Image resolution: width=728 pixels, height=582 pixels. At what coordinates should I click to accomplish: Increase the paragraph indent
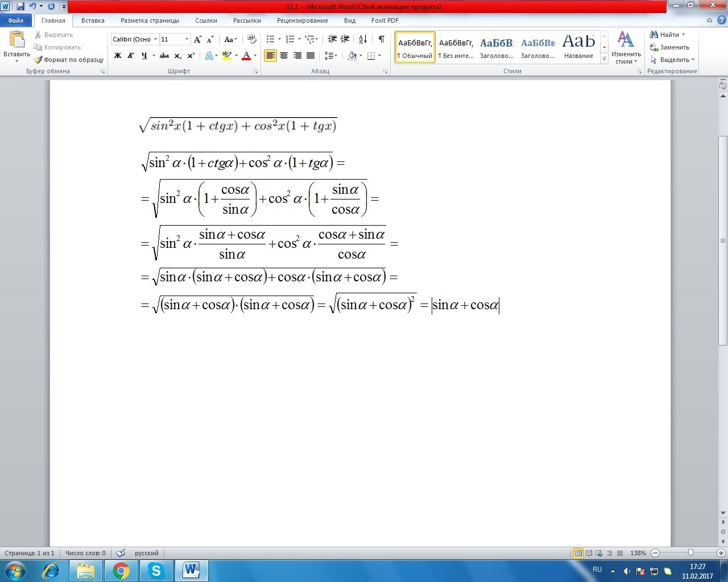[x=345, y=39]
